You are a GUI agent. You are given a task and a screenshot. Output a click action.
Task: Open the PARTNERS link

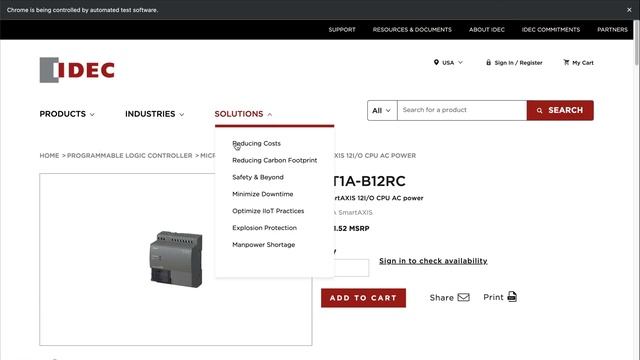(613, 29)
